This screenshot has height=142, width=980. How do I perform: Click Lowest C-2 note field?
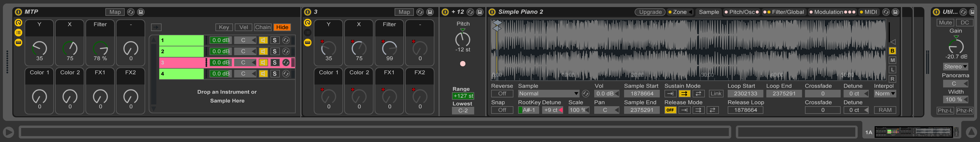[463, 111]
